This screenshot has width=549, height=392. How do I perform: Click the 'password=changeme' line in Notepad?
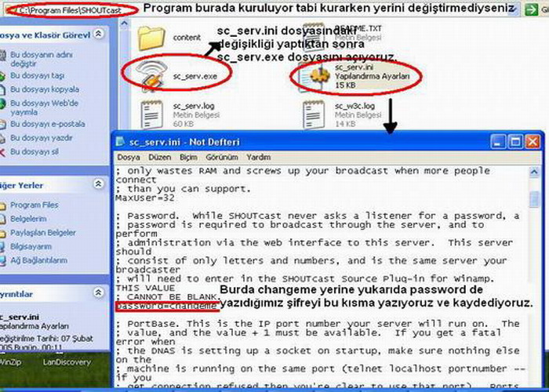166,307
